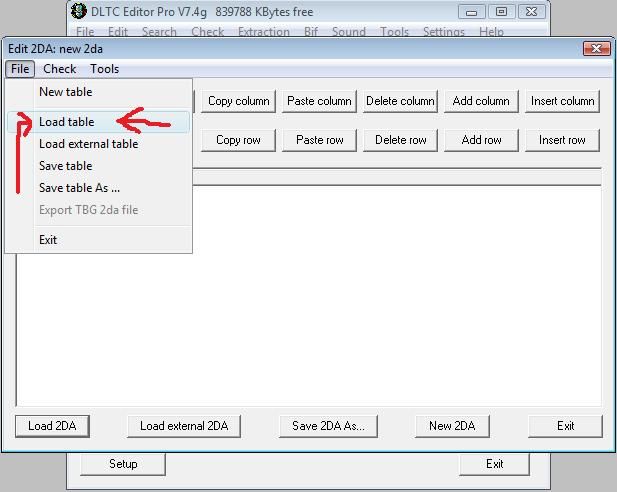Viewport: 617px width, 492px height.
Task: Click Exit button in DLTC main window
Action: [494, 464]
